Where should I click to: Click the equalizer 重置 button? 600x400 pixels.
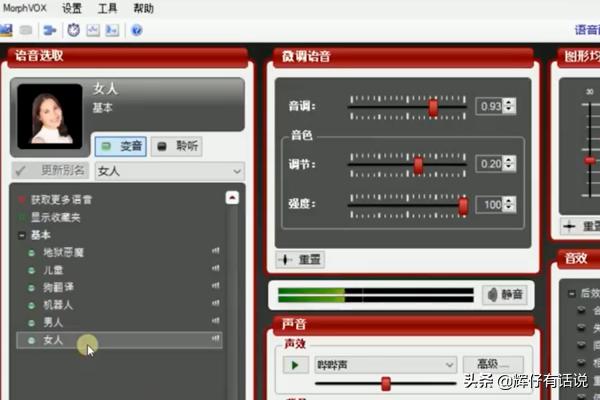pyautogui.click(x=581, y=226)
